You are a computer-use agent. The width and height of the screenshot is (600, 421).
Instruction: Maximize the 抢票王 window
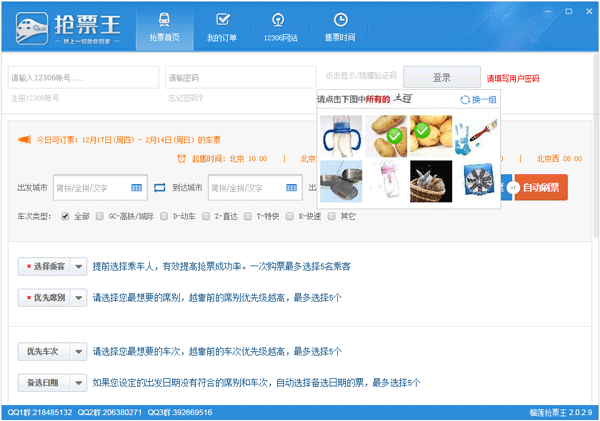click(x=569, y=11)
